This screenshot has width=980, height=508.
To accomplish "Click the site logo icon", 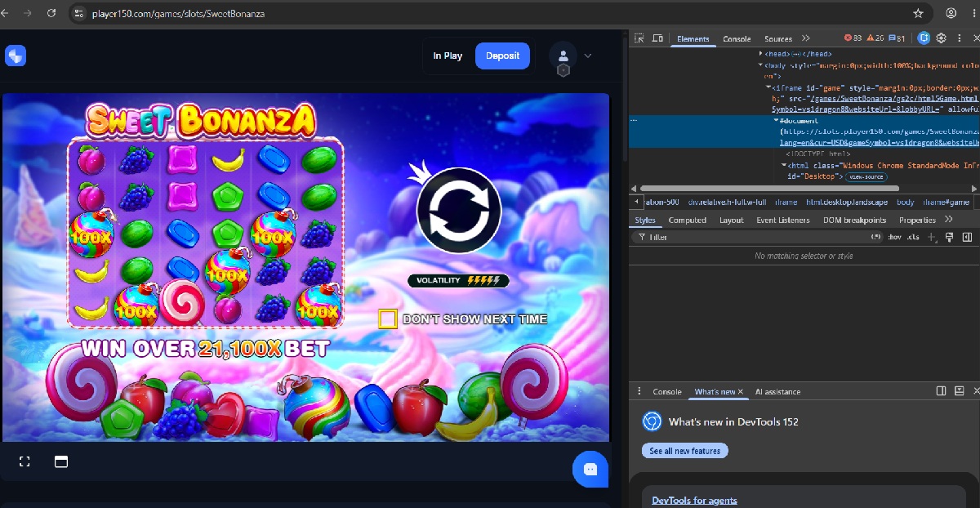I will tap(16, 56).
